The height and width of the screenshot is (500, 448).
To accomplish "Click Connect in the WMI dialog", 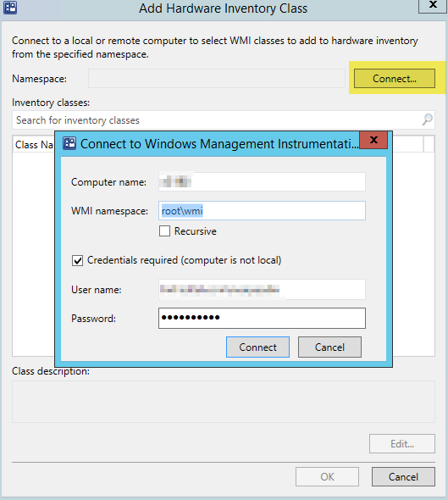I will tap(257, 347).
